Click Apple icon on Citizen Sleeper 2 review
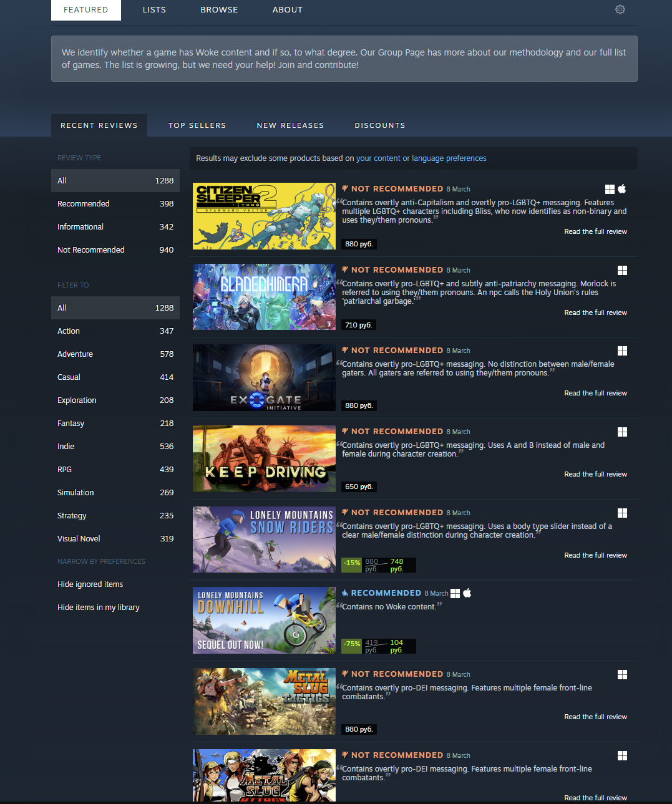Screen dimensions: 672x804 (622, 188)
